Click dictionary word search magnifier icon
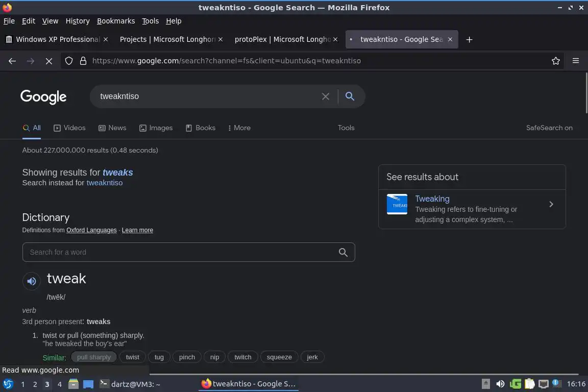Image resolution: width=588 pixels, height=392 pixels. (x=343, y=253)
